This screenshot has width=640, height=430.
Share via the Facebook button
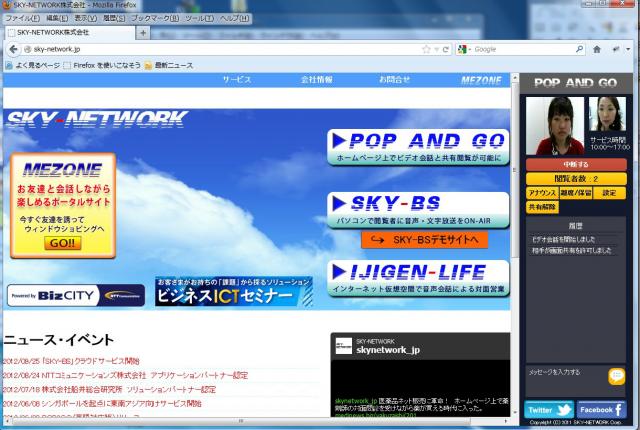coord(601,410)
